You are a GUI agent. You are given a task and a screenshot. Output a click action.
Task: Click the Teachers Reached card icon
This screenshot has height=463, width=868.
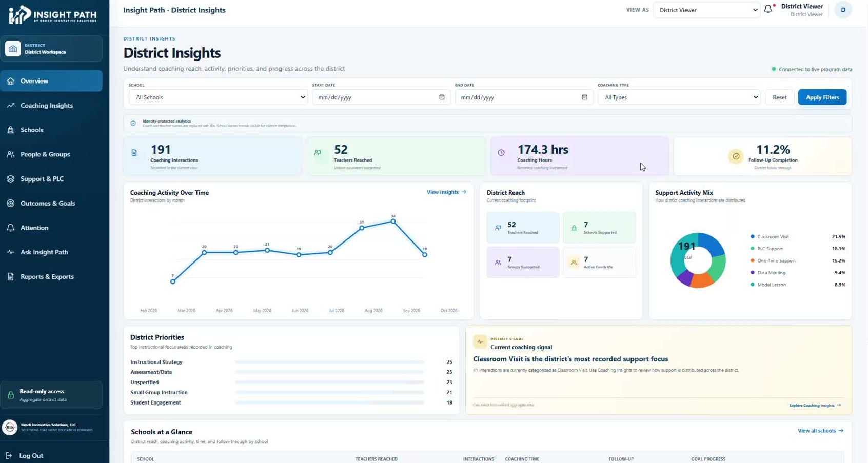318,153
